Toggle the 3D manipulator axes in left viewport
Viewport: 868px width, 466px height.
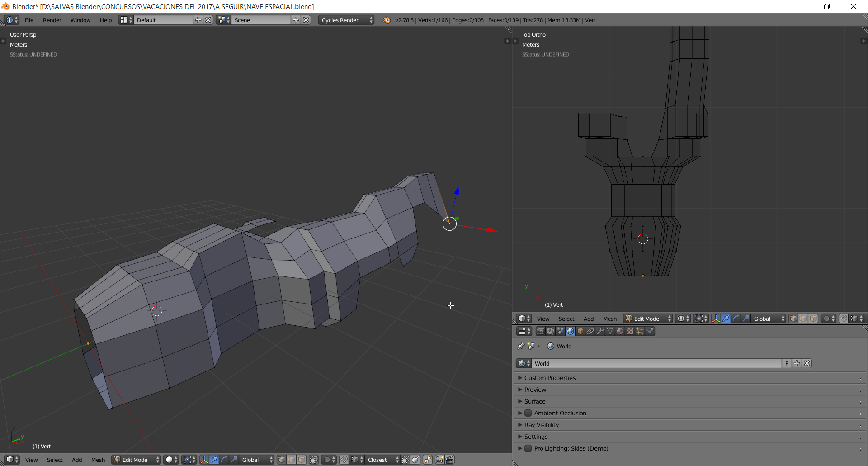pos(204,460)
